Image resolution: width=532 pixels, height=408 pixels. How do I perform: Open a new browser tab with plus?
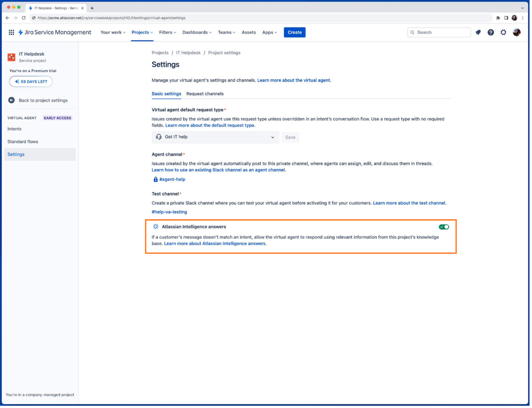92,8
